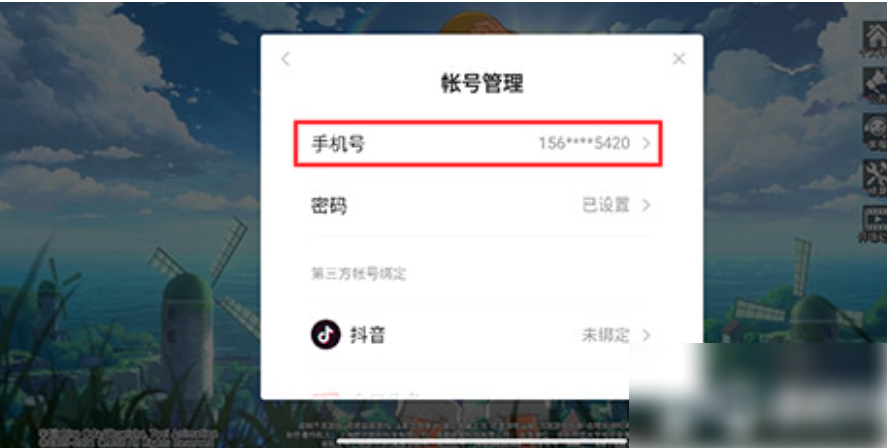The height and width of the screenshot is (448, 887).
Task: Select the wrench repair tools icon
Action: pyautogui.click(x=876, y=176)
